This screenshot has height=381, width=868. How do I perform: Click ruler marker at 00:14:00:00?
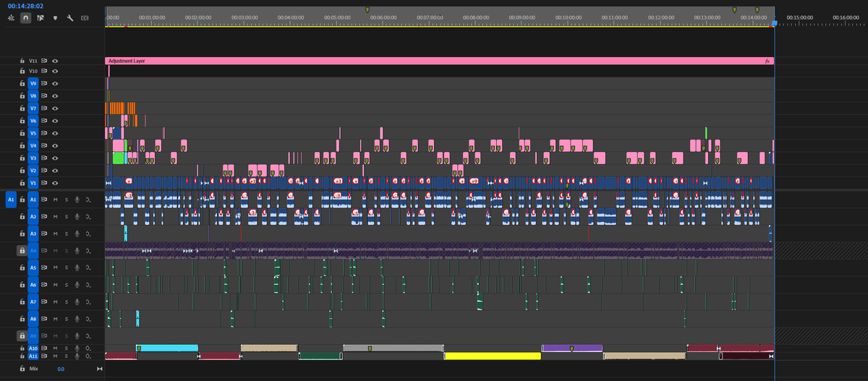[757, 9]
